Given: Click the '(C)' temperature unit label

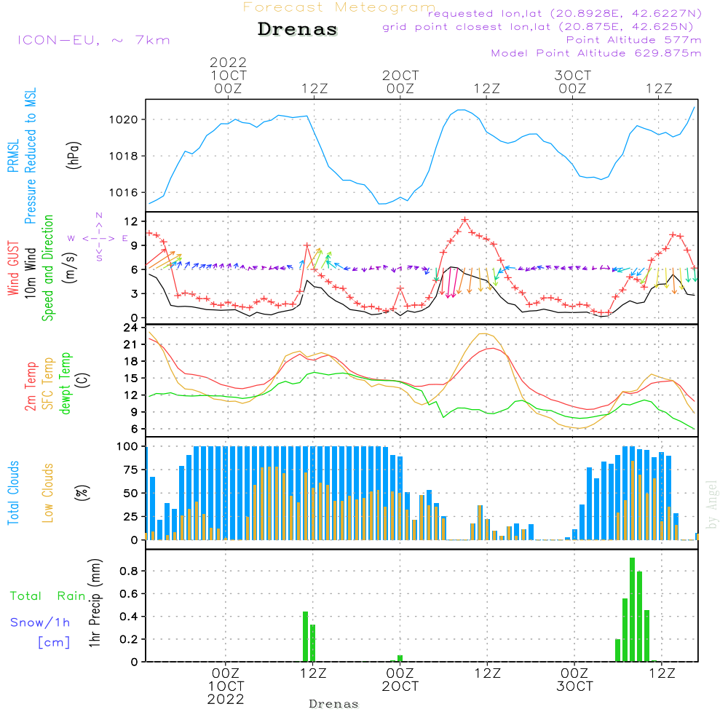Looking at the screenshot, I should (83, 380).
